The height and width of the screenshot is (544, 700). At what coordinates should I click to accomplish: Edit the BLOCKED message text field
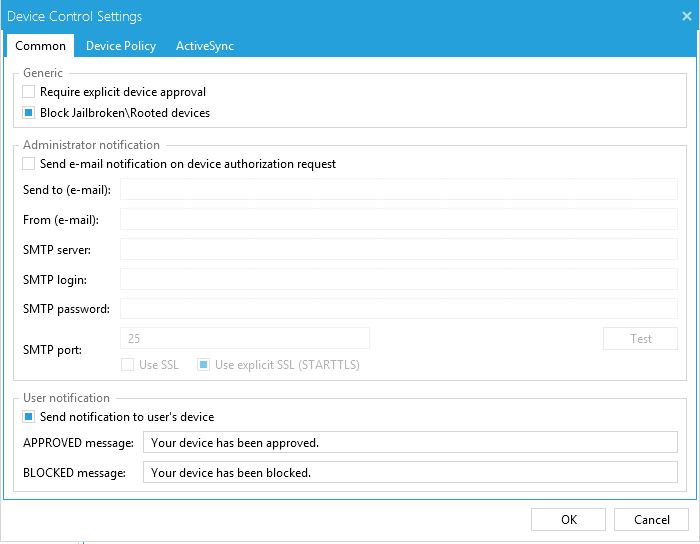410,472
